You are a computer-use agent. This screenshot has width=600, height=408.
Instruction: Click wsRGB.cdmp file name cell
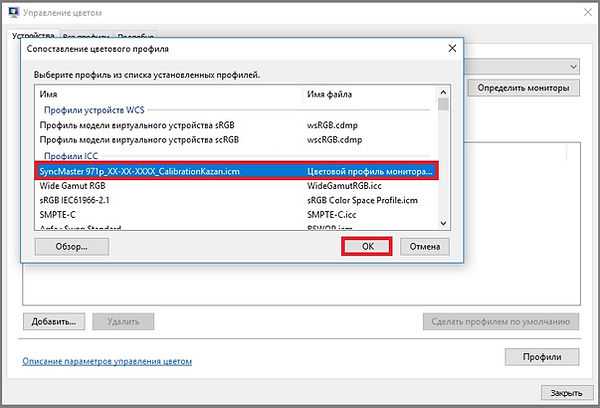click(x=332, y=125)
